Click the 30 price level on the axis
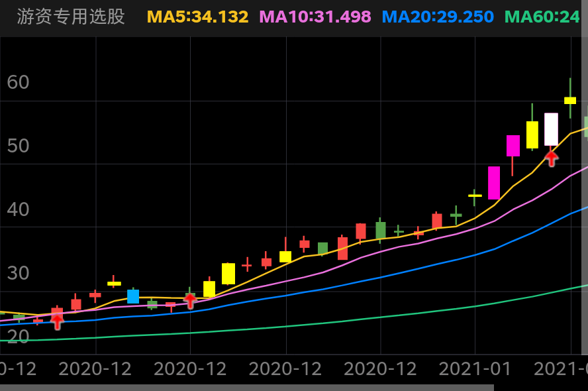This screenshot has width=588, height=391. [19, 274]
